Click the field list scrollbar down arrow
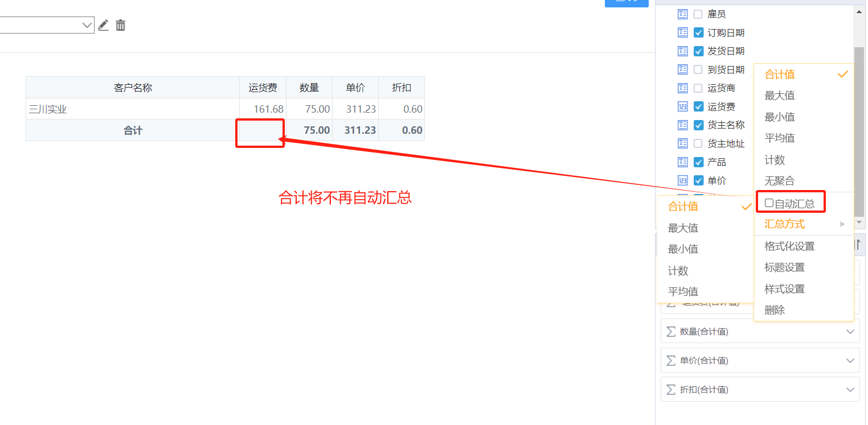 point(859,222)
